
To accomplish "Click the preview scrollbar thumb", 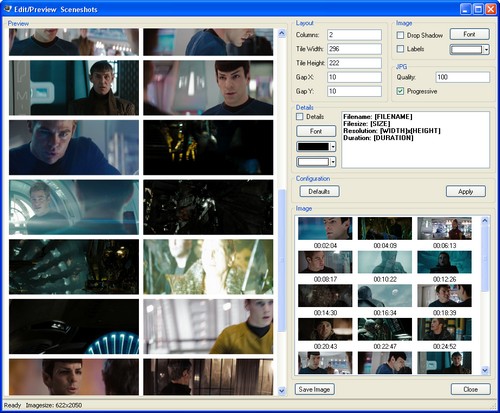I will [x=282, y=260].
